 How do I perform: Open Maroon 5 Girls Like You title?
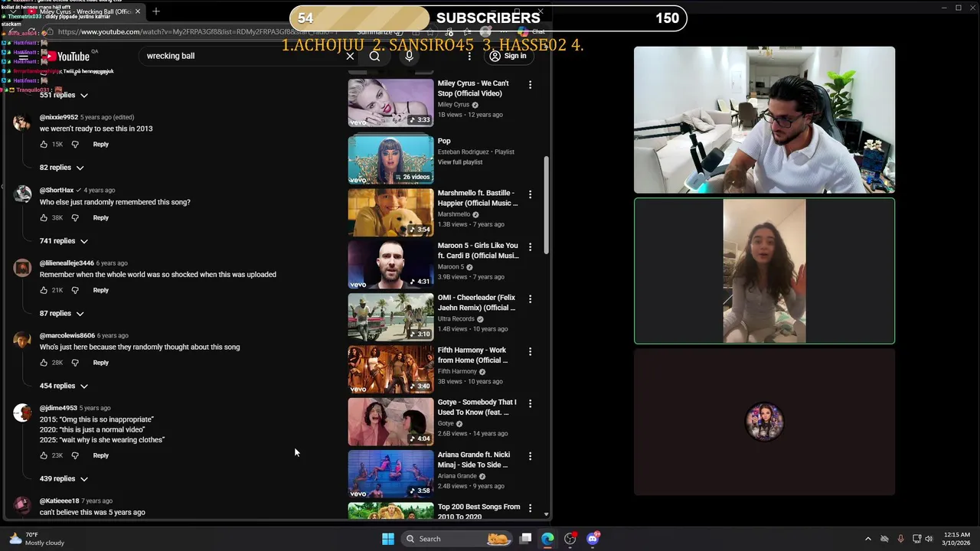[478, 250]
